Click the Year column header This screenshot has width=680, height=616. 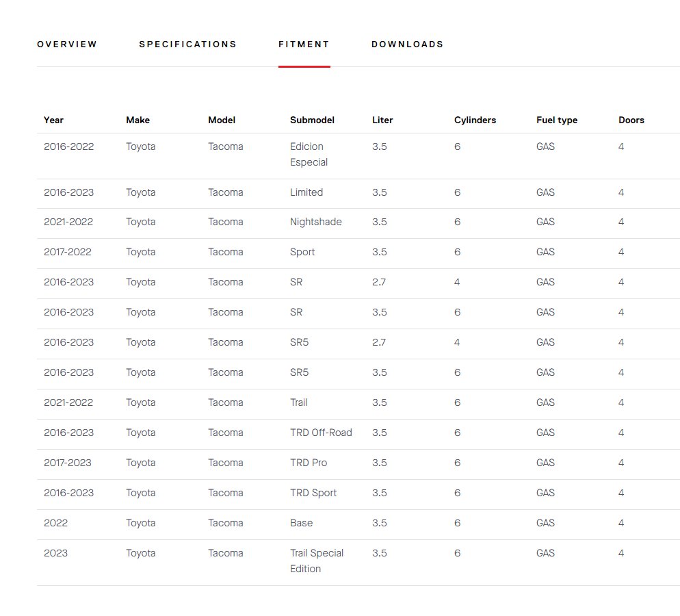tap(54, 120)
